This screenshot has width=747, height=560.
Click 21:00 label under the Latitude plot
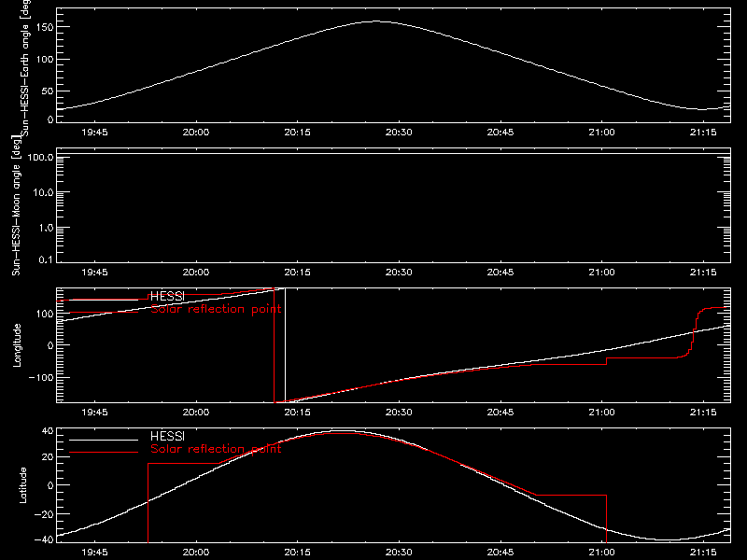[x=601, y=553]
